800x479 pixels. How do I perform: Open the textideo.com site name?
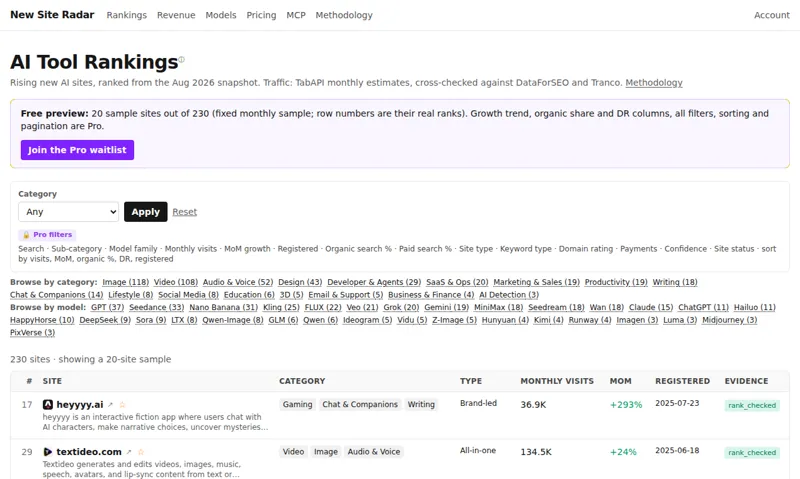(89, 452)
